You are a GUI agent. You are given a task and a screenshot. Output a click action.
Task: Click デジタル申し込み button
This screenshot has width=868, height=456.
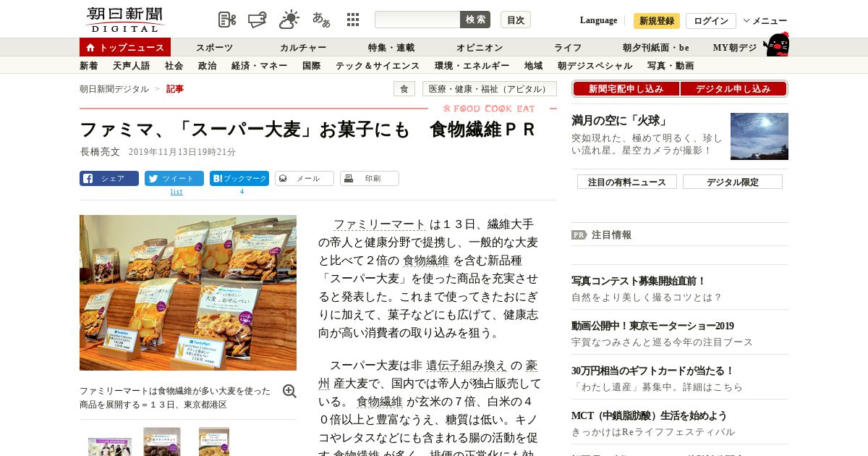[x=733, y=88]
